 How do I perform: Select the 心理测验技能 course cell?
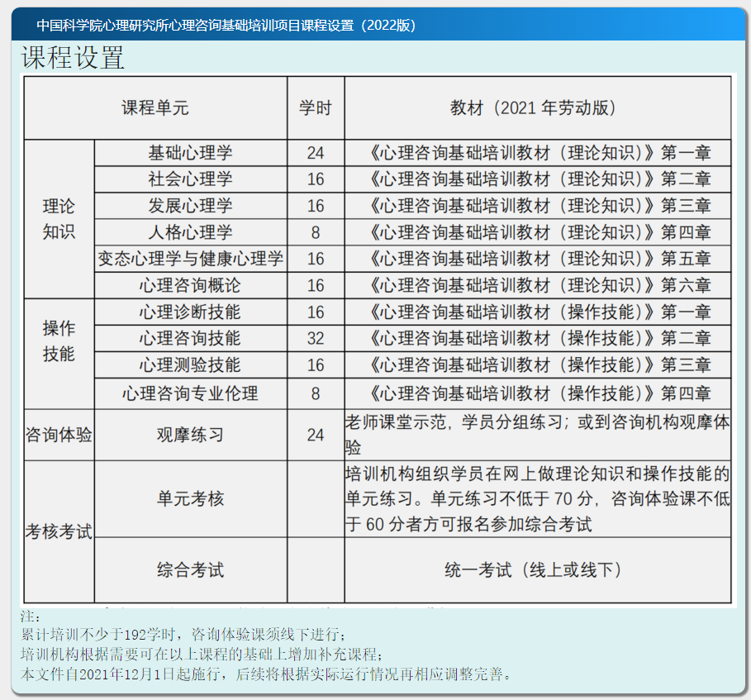[191, 365]
